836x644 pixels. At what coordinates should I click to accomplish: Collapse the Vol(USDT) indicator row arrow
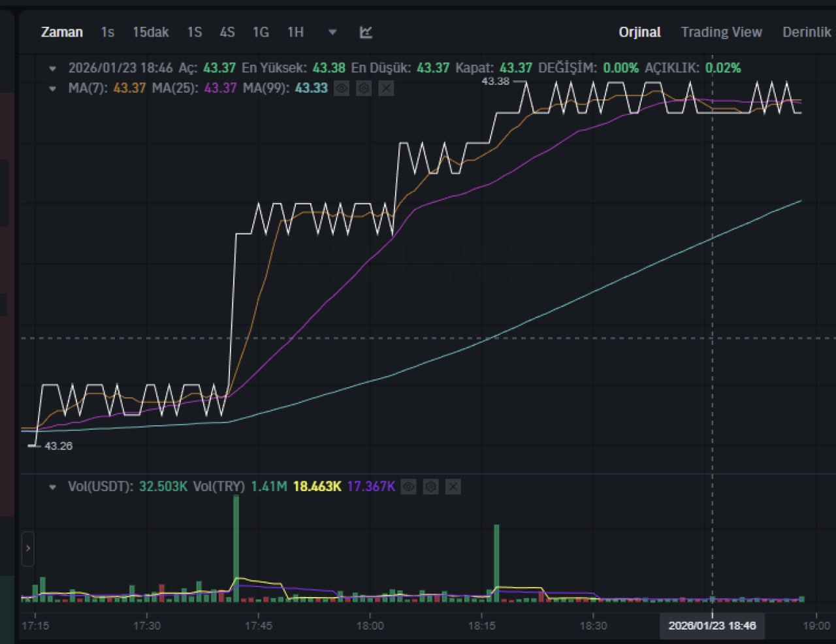[x=53, y=487]
